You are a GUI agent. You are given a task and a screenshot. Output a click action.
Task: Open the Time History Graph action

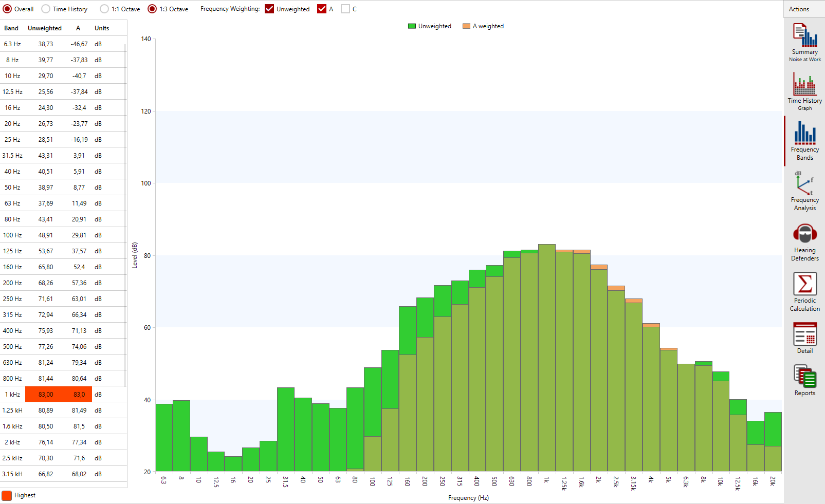tap(804, 91)
